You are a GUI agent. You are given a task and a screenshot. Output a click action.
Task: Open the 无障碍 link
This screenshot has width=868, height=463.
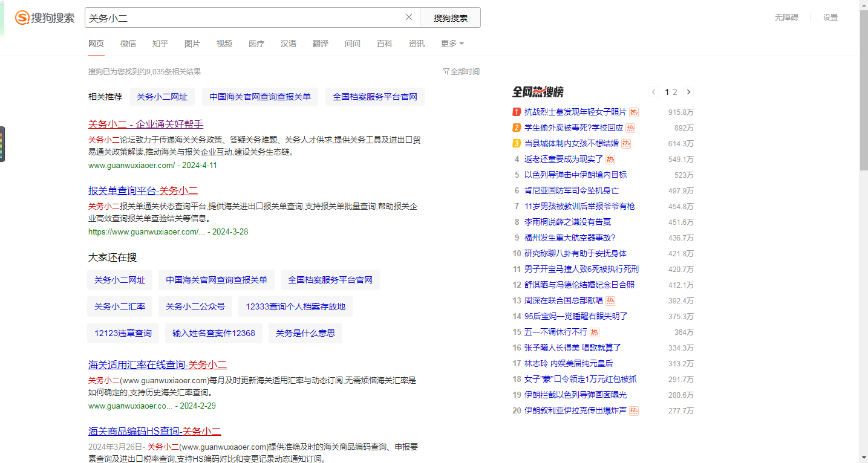(x=786, y=18)
